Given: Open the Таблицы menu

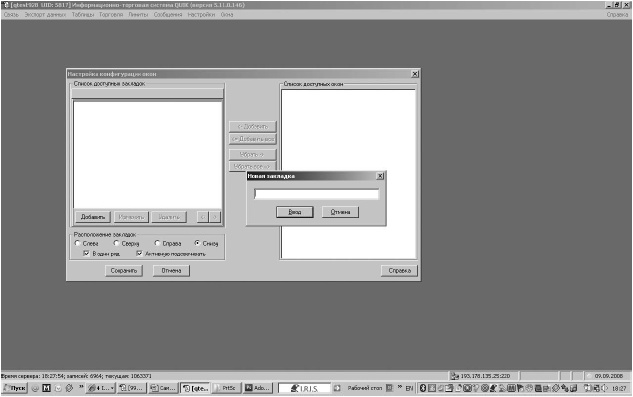Looking at the screenshot, I should pos(83,15).
